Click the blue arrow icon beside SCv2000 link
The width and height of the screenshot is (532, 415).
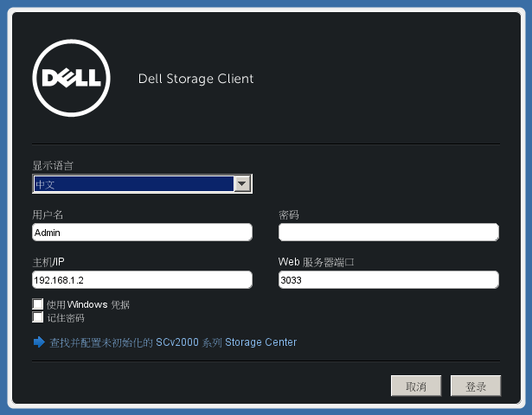coord(39,342)
